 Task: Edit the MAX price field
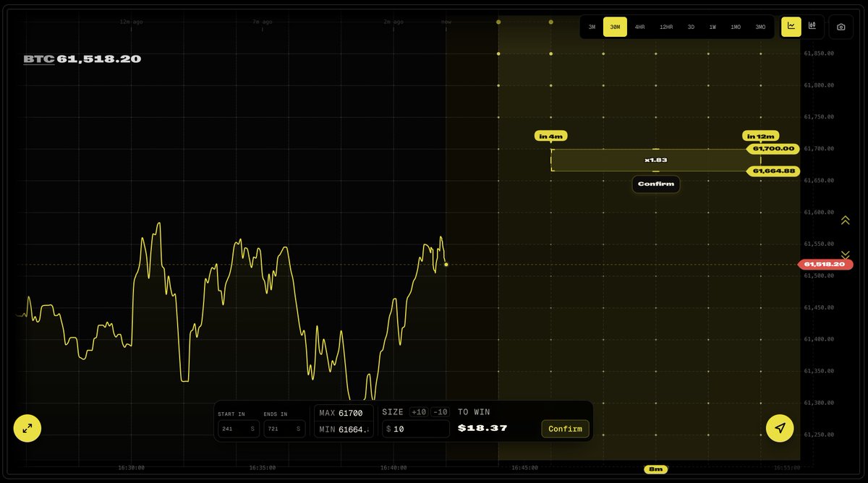[x=344, y=413]
